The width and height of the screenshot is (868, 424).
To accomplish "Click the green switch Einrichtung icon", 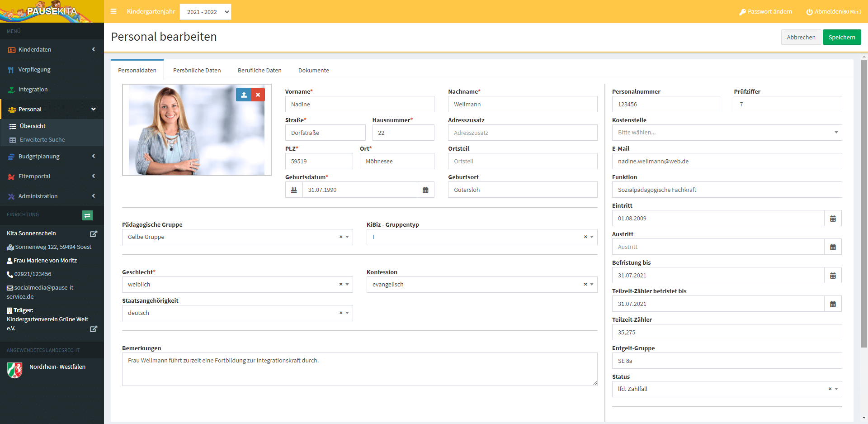I will tap(87, 215).
